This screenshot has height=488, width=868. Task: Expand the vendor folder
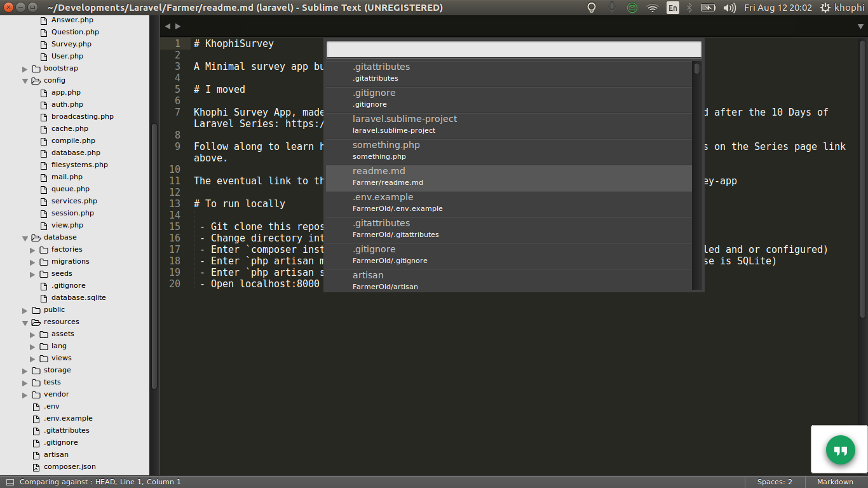point(25,395)
